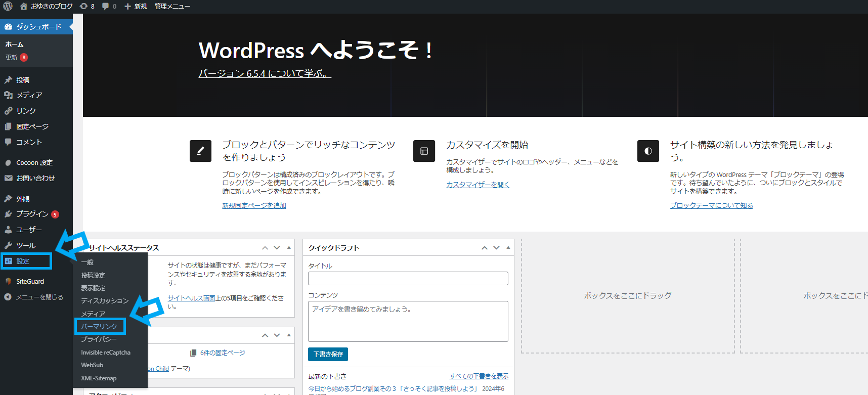Click the WordPress logo in admin bar

(x=8, y=6)
